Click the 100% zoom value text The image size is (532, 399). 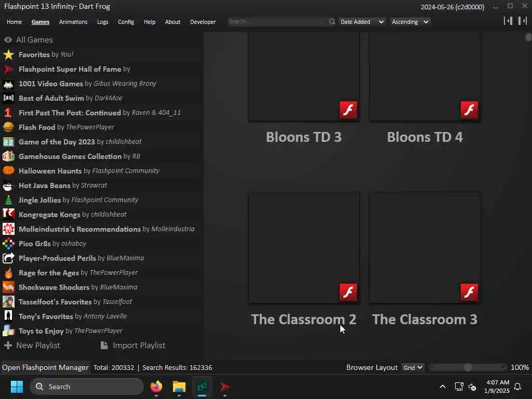pos(520,367)
